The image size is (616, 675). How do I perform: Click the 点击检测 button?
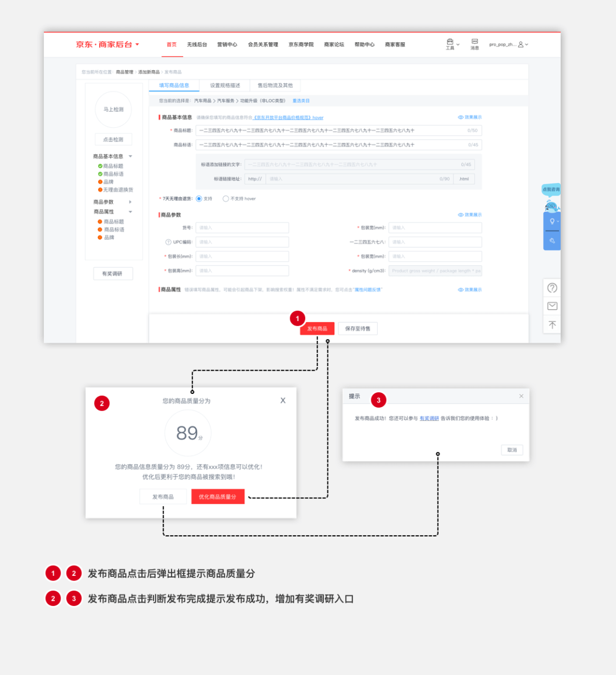point(114,140)
